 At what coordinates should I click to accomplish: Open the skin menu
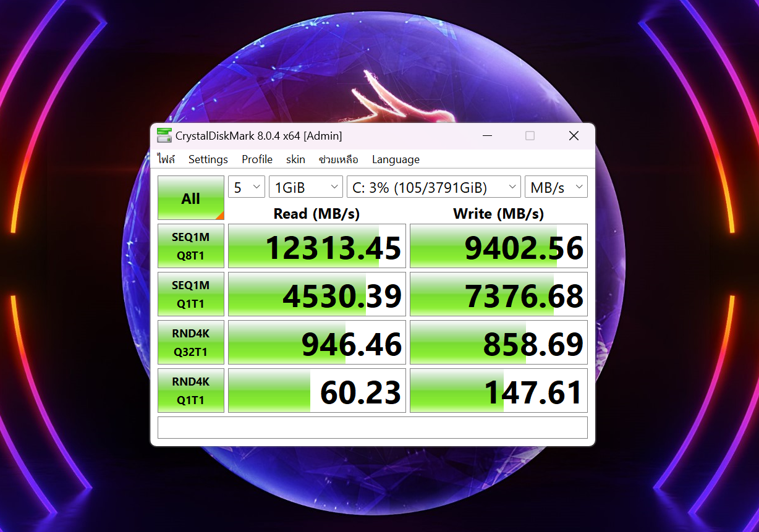click(x=295, y=159)
